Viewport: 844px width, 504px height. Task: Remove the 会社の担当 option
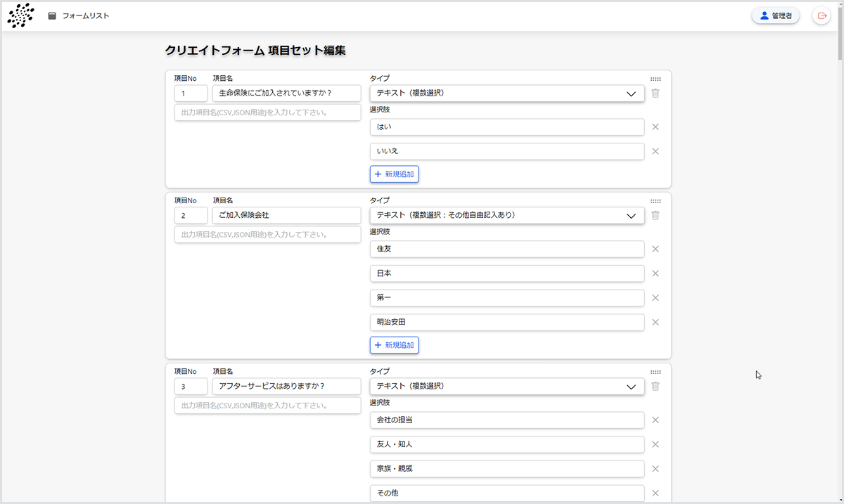[656, 420]
